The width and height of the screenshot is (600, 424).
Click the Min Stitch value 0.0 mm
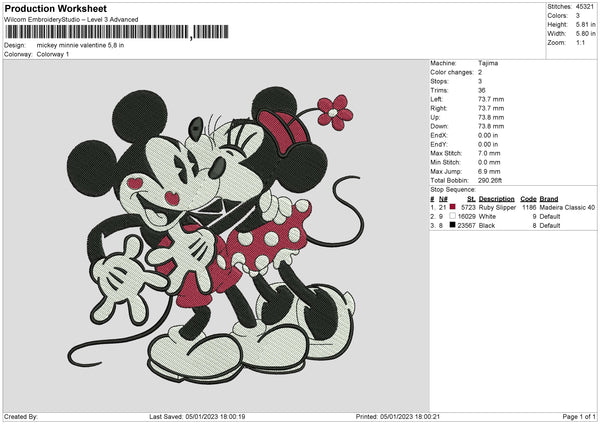pyautogui.click(x=489, y=162)
